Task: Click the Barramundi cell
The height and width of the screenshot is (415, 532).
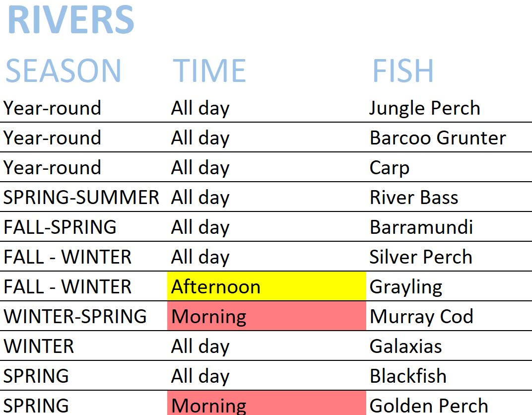Action: click(x=421, y=227)
